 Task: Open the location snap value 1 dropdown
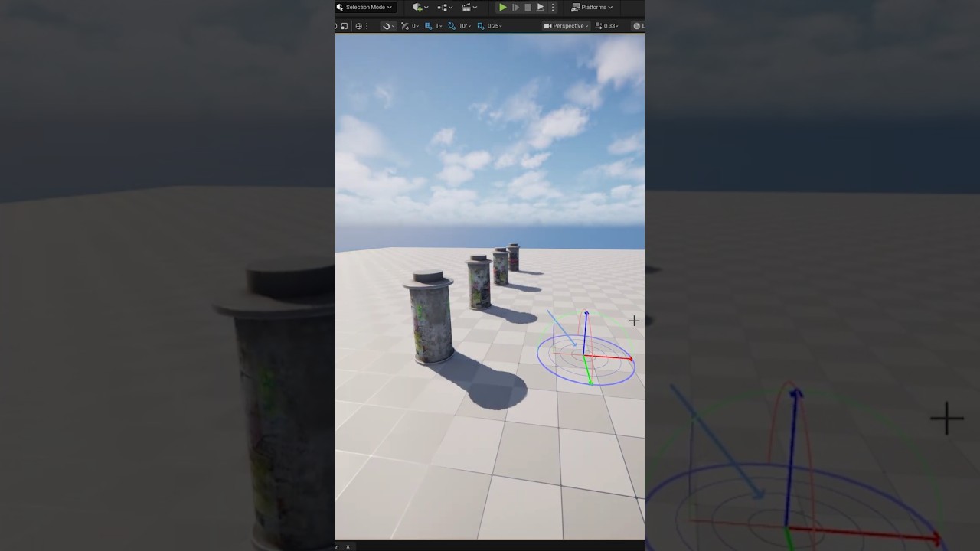[x=439, y=26]
